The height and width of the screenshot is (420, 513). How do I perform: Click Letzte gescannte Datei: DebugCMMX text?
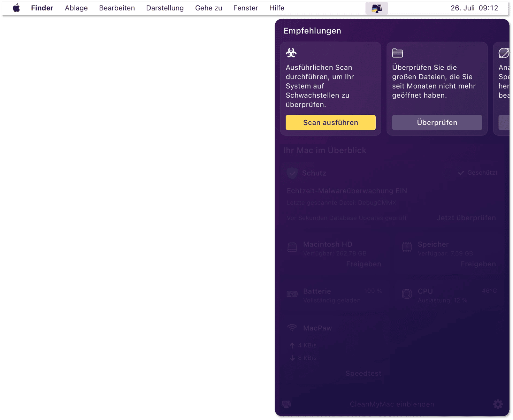pos(341,203)
